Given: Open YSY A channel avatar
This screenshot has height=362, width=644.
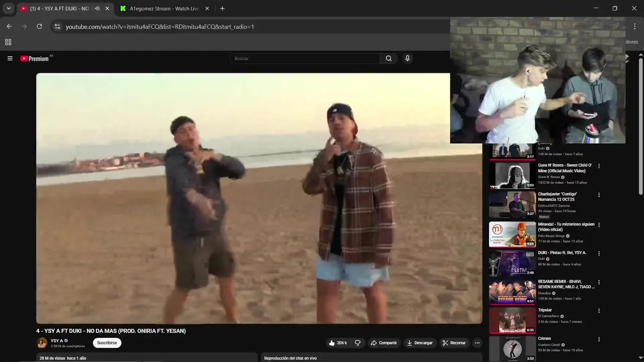Looking at the screenshot, I should (x=42, y=343).
